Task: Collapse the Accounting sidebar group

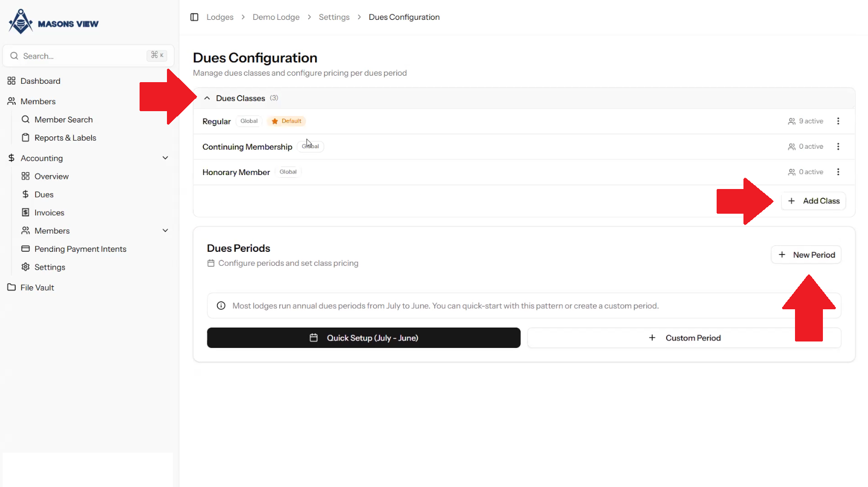Action: pyautogui.click(x=165, y=158)
